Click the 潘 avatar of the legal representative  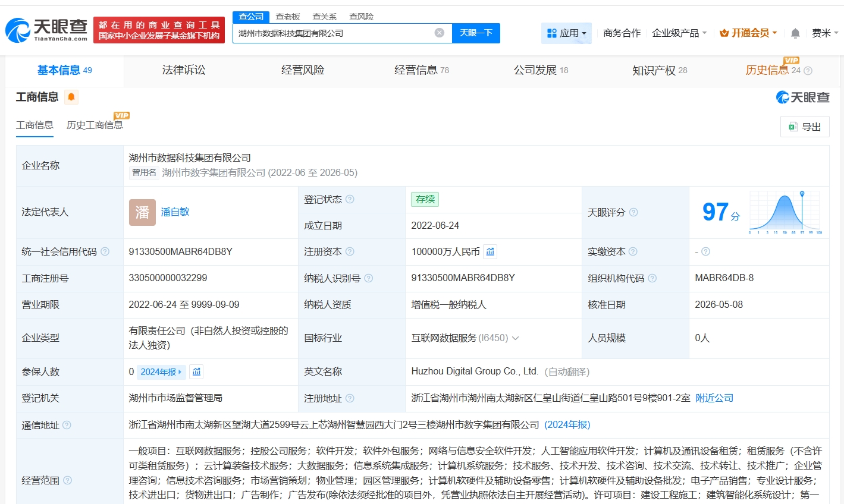142,212
